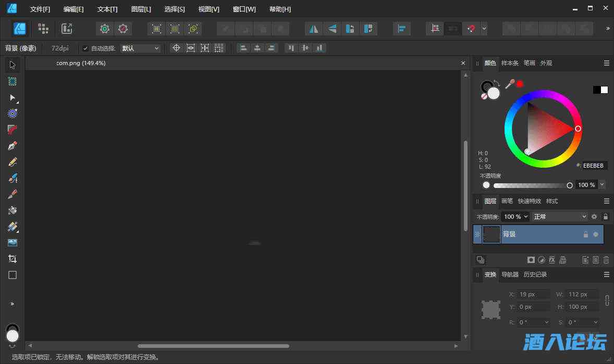Open the 默认 auto-select dropdown
The image size is (614, 364).
[x=140, y=48]
